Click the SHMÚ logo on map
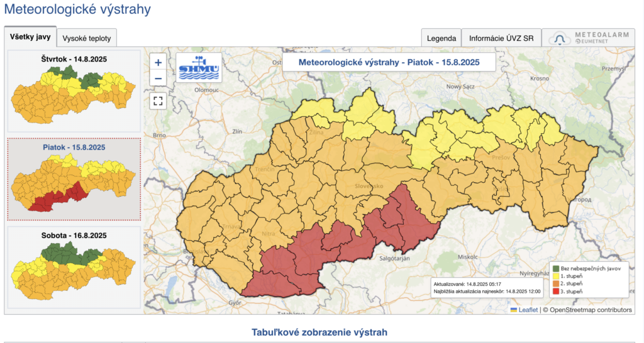The width and height of the screenshot is (644, 343). coord(197,67)
